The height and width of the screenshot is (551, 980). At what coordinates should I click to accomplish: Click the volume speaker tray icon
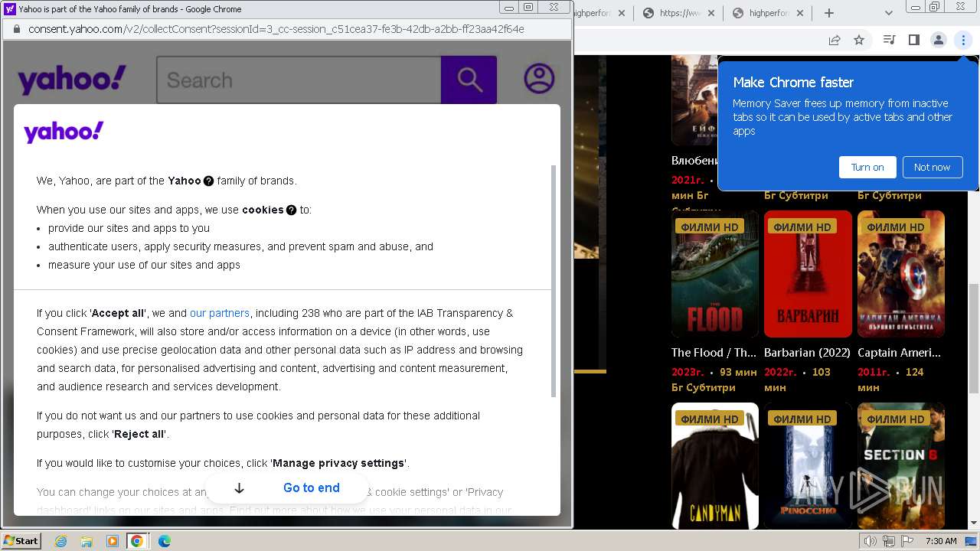pyautogui.click(x=870, y=541)
